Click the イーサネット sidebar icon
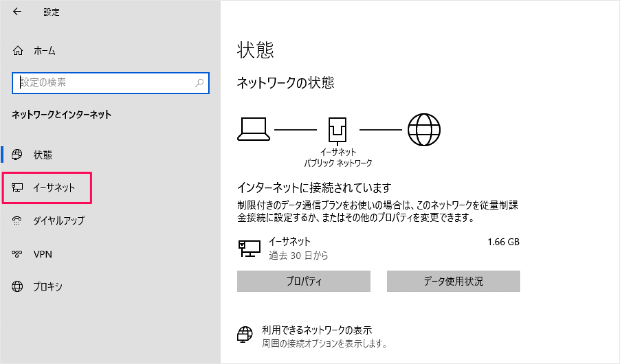Image resolution: width=620 pixels, height=364 pixels. pyautogui.click(x=17, y=187)
